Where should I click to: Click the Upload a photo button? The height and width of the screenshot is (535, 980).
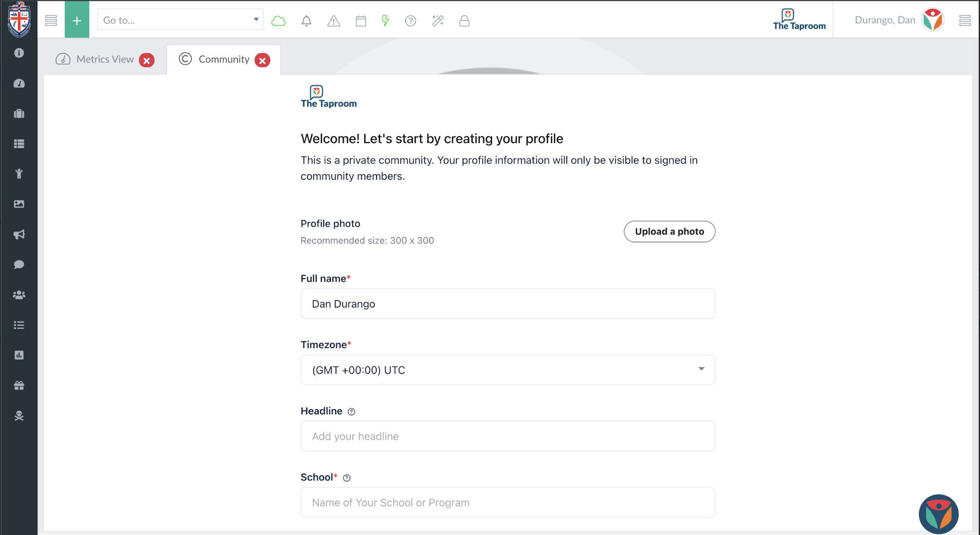tap(669, 231)
